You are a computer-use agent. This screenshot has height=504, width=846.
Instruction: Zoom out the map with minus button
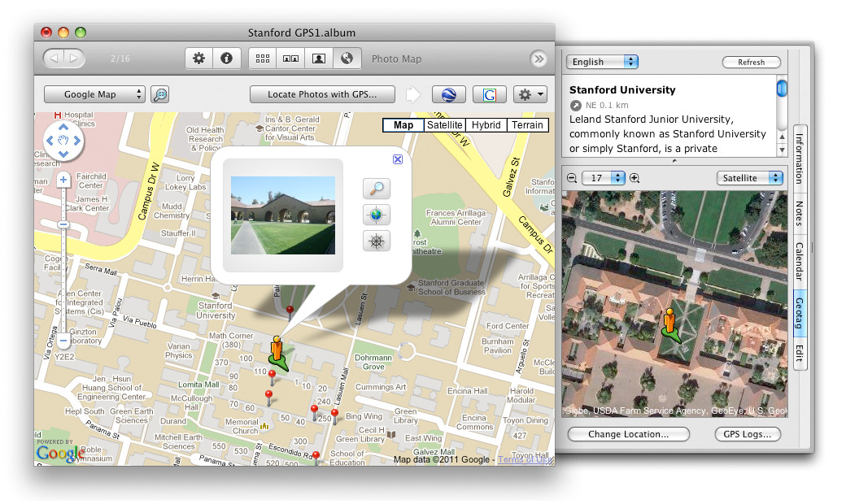[x=63, y=341]
